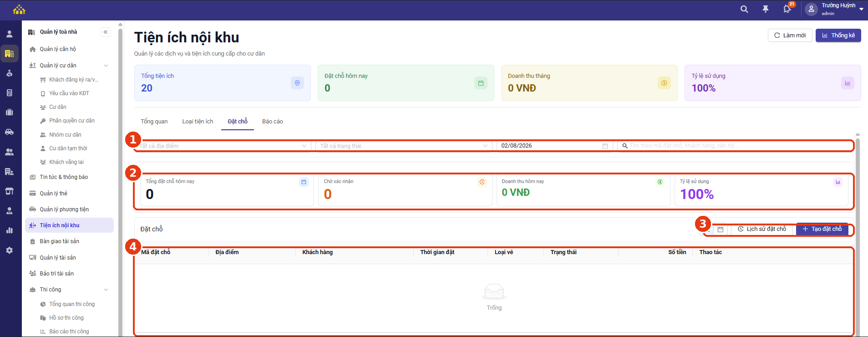Viewport: 868px width, 337px height.
Task: Open the global search magnifier icon
Action: (744, 9)
